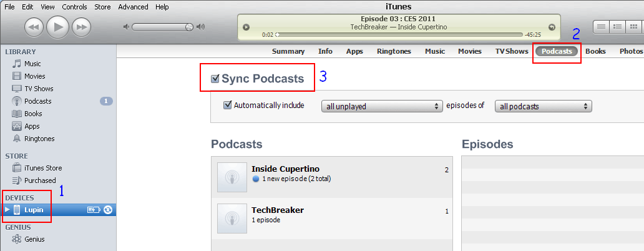Switch to list view button
The height and width of the screenshot is (251, 644).
pos(602,26)
